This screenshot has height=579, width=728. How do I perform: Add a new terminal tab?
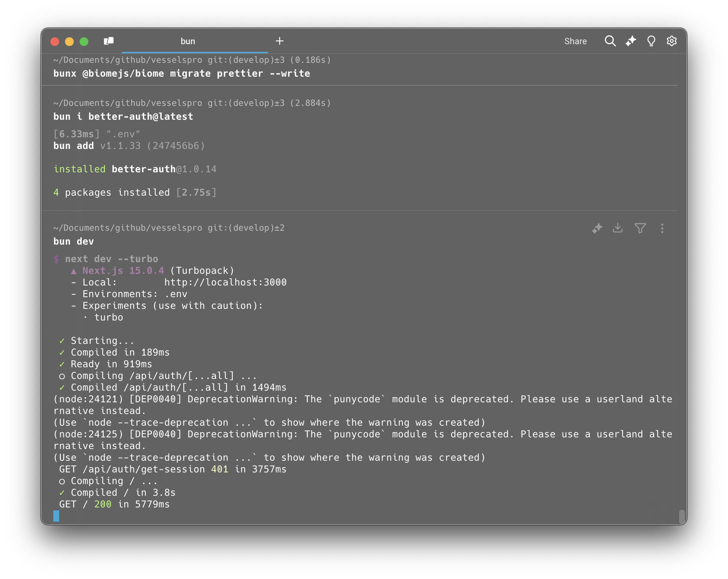tap(280, 41)
